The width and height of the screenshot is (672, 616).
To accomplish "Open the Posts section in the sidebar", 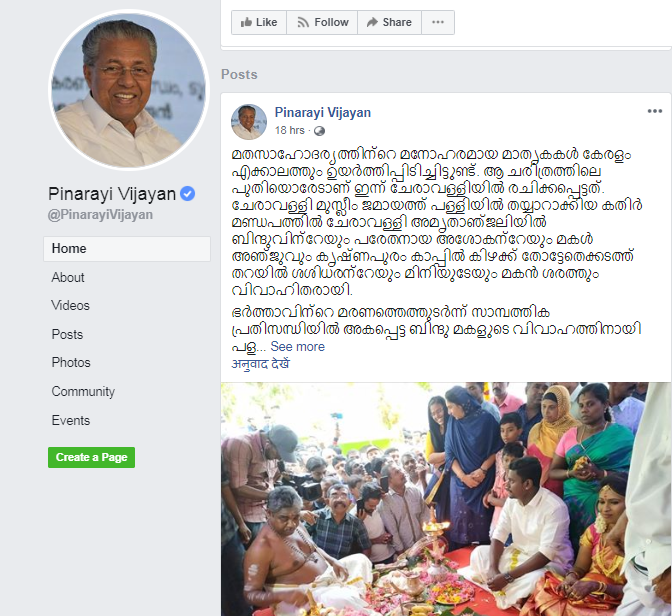I will [x=67, y=334].
